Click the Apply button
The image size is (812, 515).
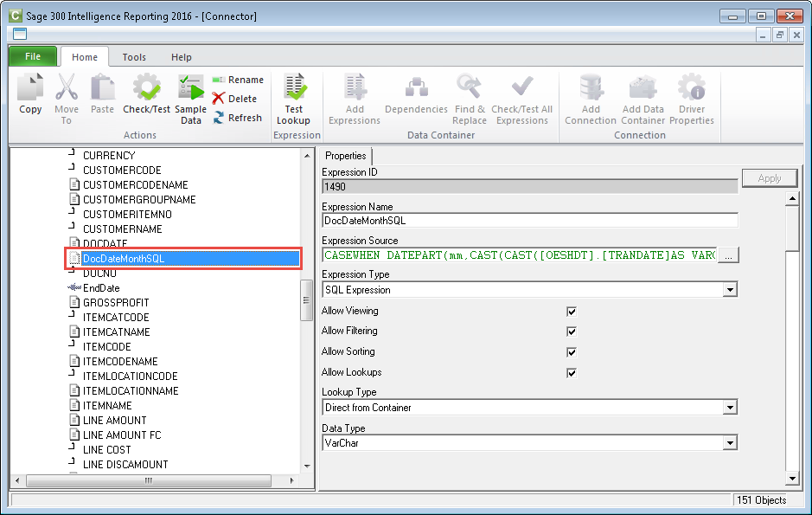[770, 178]
